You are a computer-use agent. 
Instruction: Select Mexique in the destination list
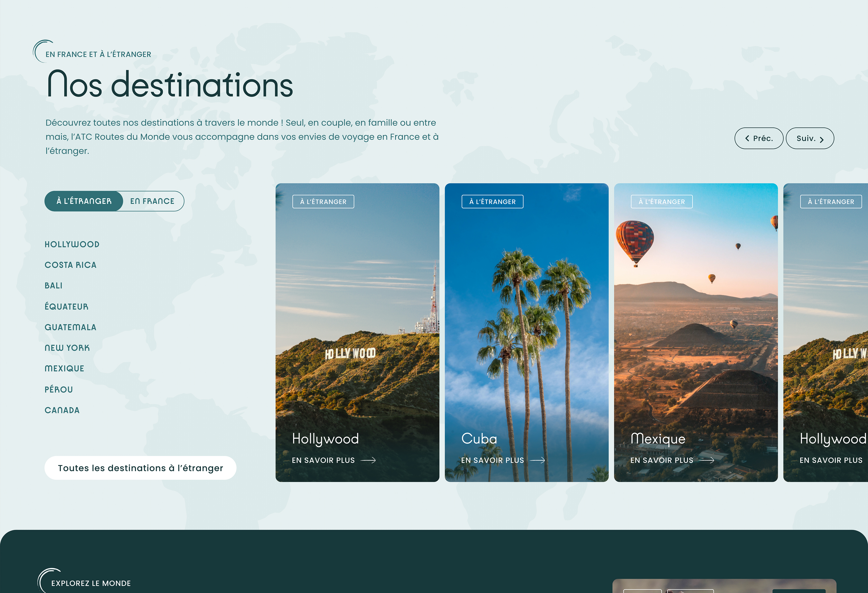[65, 369]
